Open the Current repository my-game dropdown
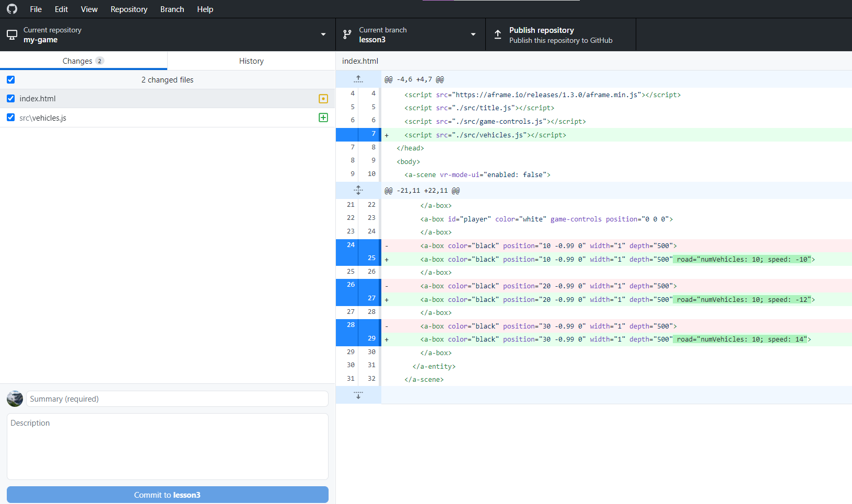Screen dimensions: 852x504 (x=167, y=34)
